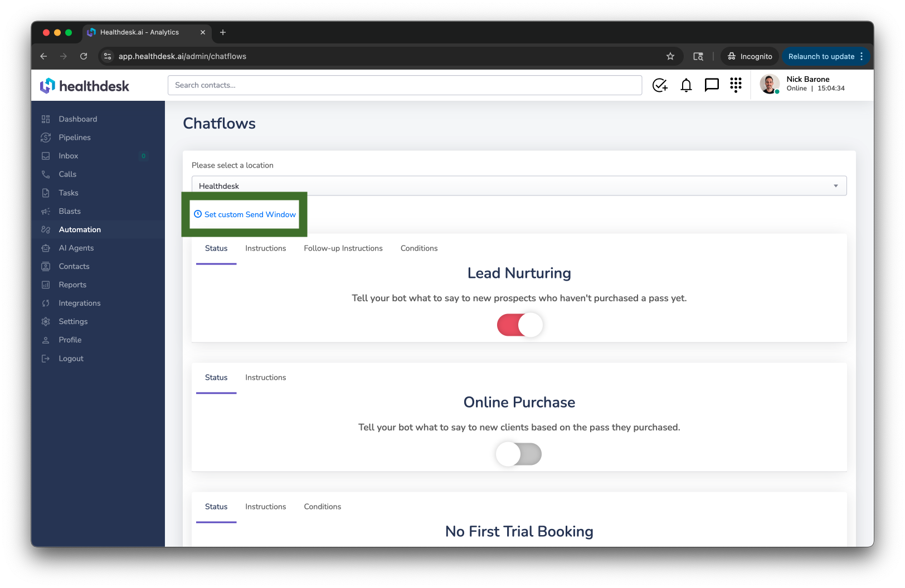This screenshot has width=905, height=588.
Task: Click the Blasts megaphone icon
Action: (46, 211)
